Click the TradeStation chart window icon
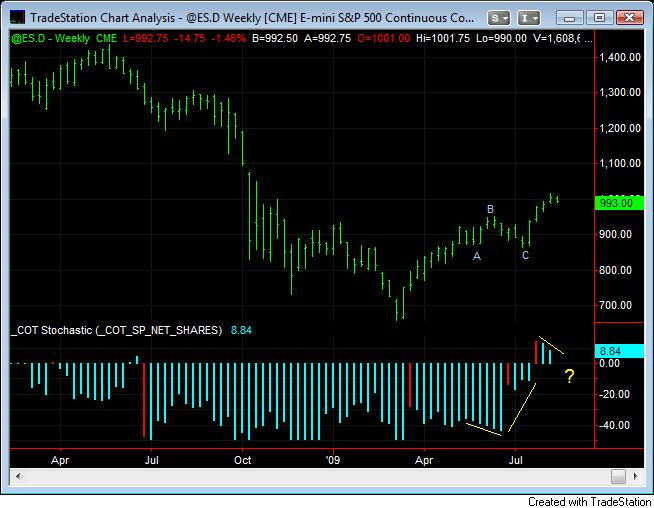 pos(17,18)
